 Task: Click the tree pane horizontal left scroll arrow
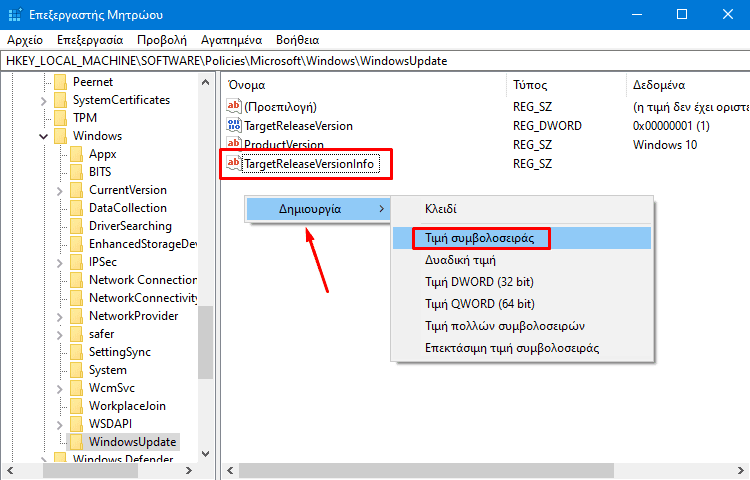coord(10,470)
